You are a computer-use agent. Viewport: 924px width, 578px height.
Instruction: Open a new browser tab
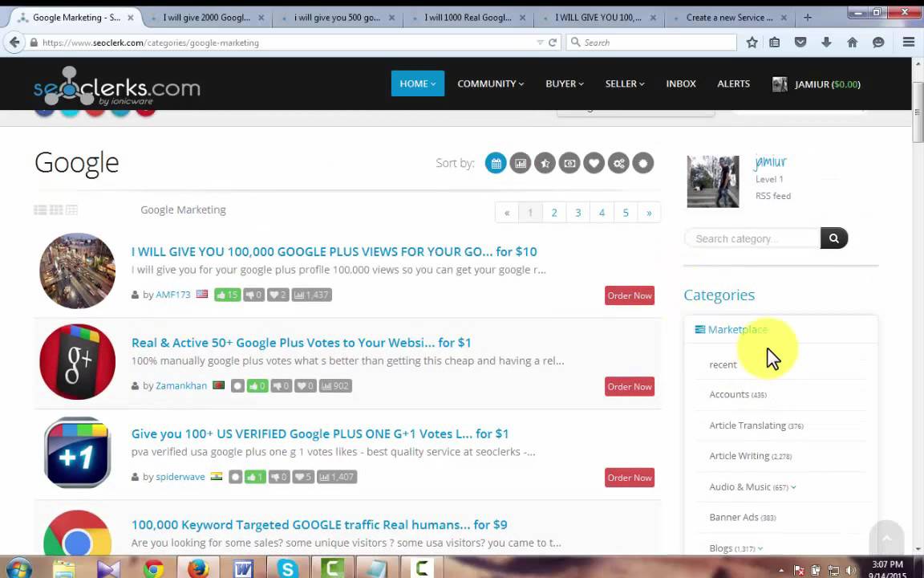click(808, 18)
